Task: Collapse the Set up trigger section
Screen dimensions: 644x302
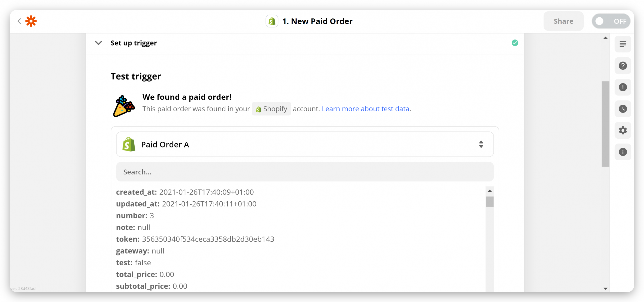Action: tap(98, 43)
